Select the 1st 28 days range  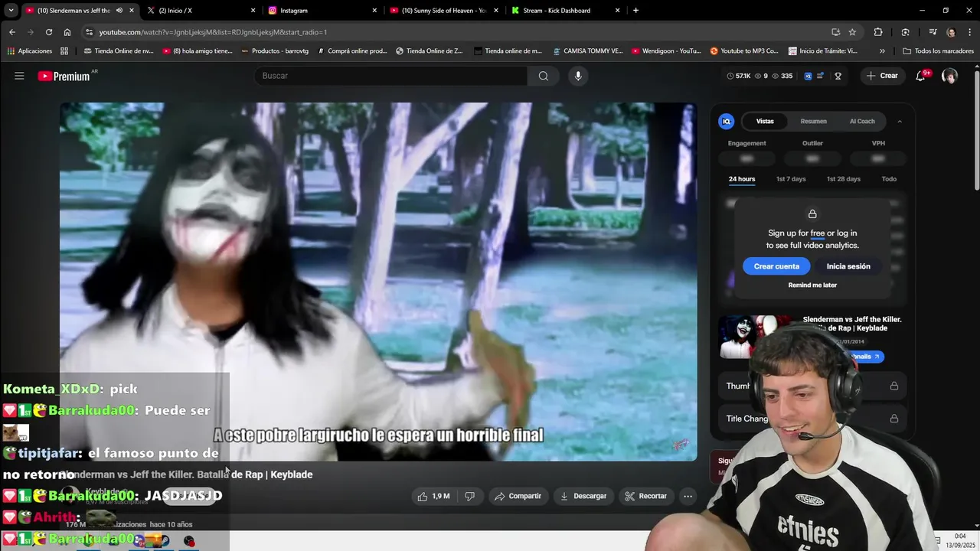pos(844,179)
